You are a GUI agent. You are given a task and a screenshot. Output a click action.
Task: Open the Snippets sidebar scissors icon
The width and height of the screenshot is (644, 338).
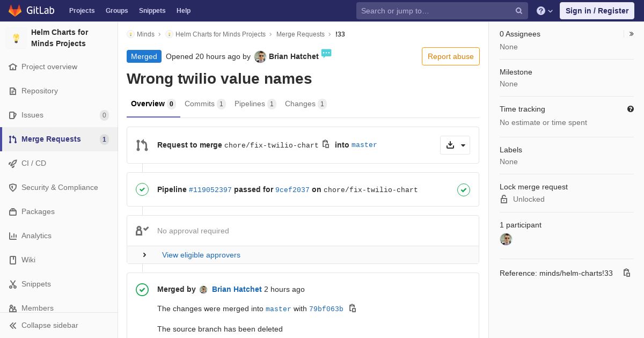pyautogui.click(x=13, y=284)
